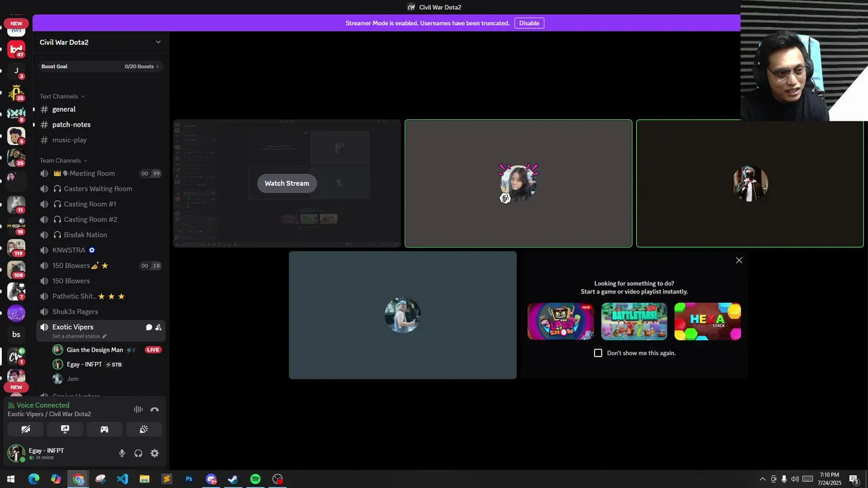Open user settings gear icon
The width and height of the screenshot is (868, 488).
point(155,453)
